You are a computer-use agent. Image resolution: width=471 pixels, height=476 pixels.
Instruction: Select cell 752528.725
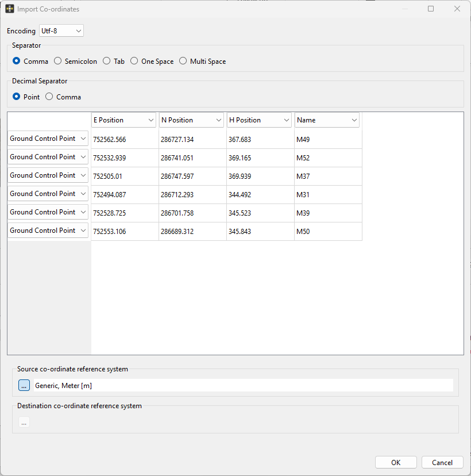point(125,213)
